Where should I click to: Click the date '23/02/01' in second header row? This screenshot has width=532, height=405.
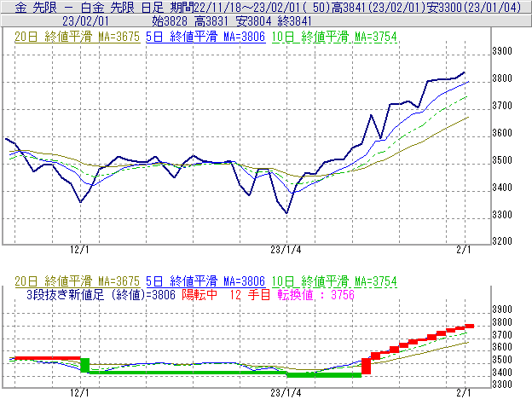pos(85,21)
